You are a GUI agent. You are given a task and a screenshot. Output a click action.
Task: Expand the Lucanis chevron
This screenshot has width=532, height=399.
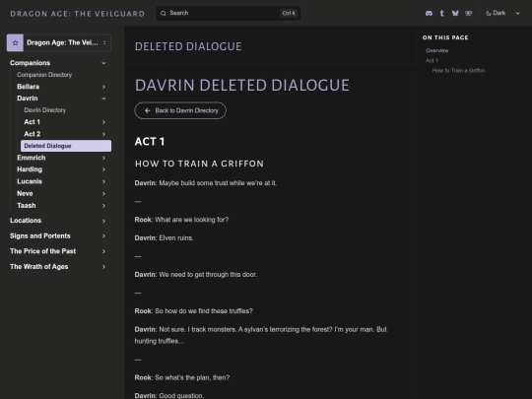pos(103,181)
